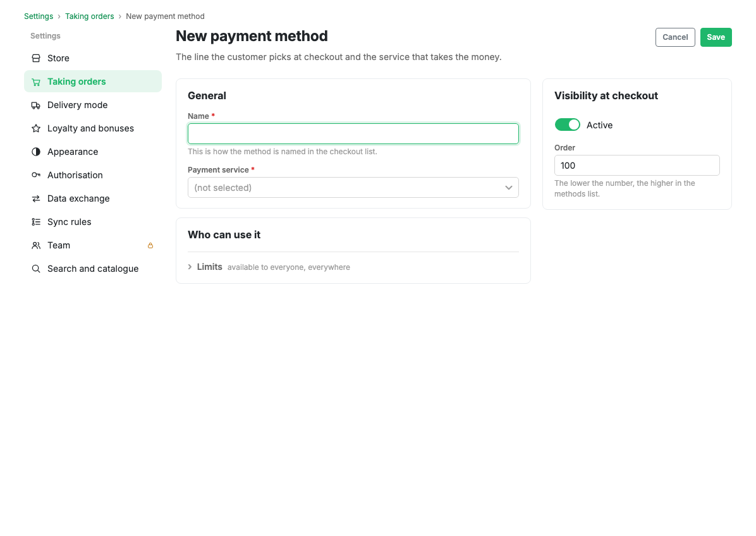756x536 pixels.
Task: Click the Store icon in sidebar
Action: (x=36, y=58)
